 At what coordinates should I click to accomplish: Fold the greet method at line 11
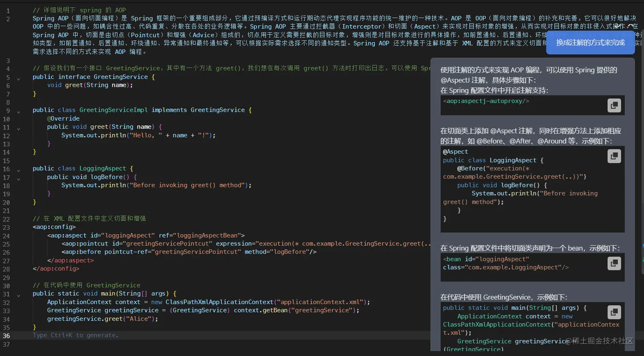18,128
